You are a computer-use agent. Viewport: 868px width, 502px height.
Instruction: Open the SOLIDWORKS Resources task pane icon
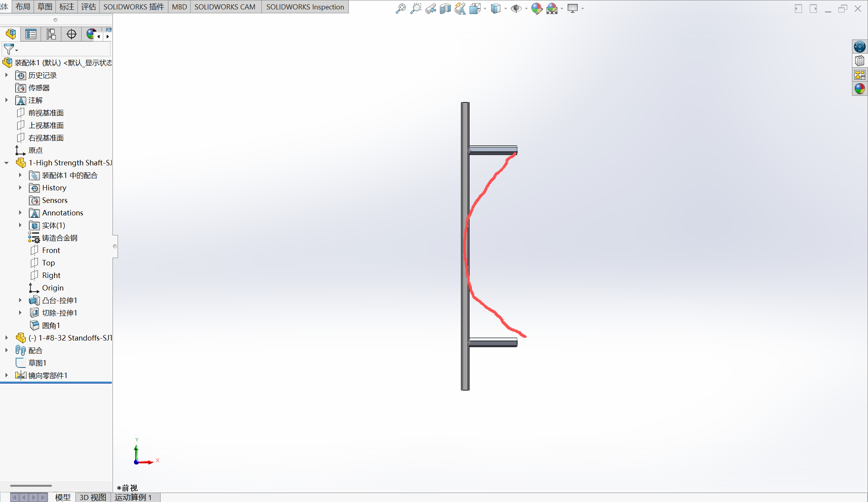click(x=860, y=47)
